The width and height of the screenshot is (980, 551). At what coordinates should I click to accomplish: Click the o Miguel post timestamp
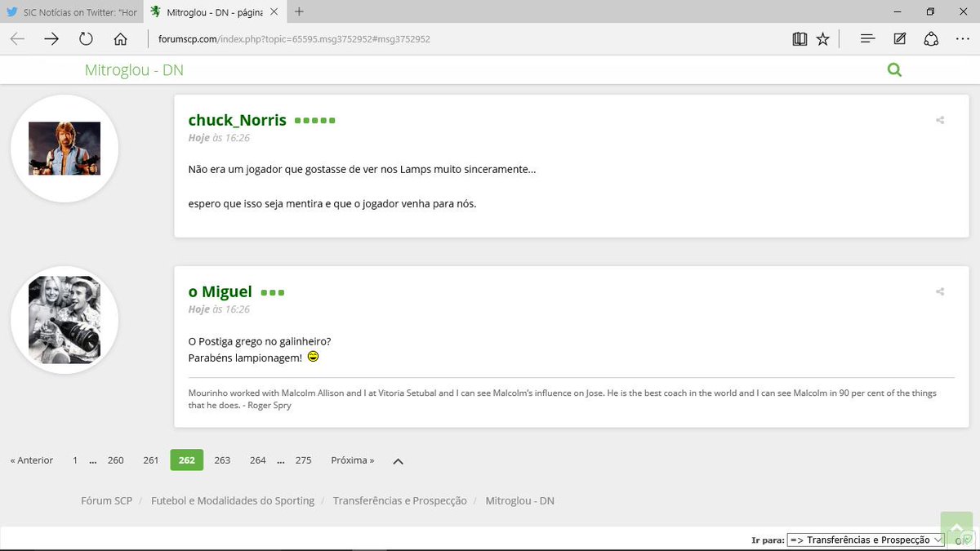click(219, 309)
